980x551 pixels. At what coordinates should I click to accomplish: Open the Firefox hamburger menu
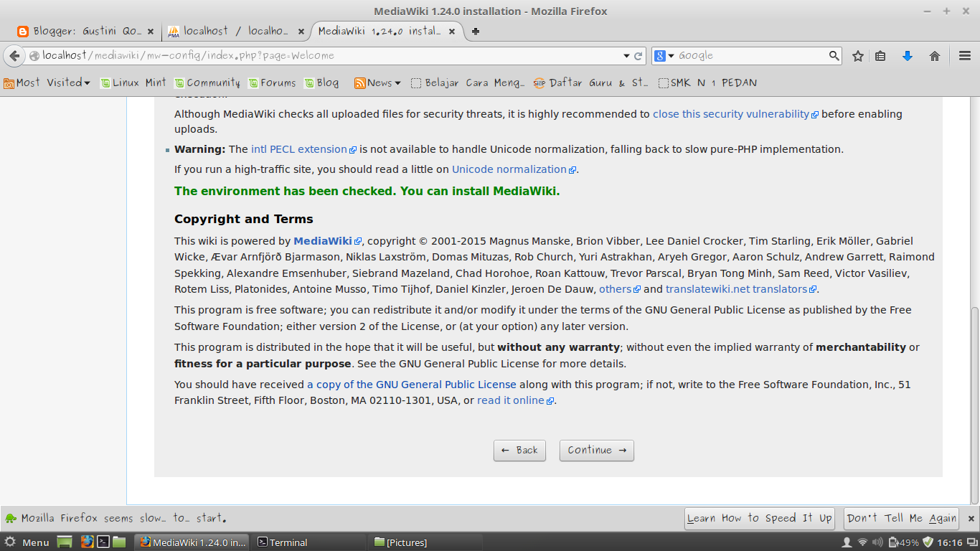[965, 55]
